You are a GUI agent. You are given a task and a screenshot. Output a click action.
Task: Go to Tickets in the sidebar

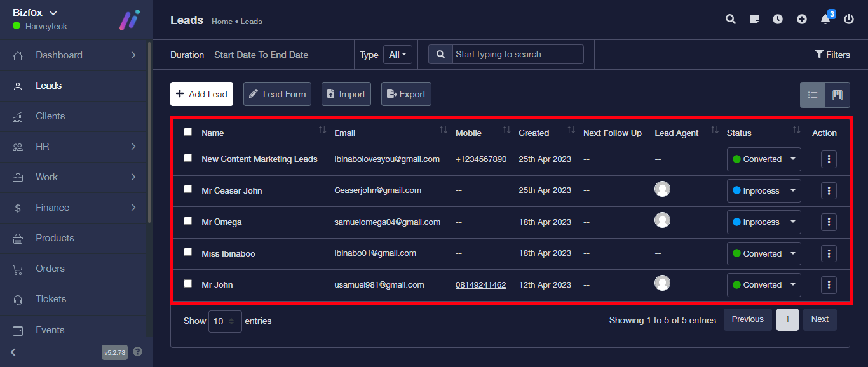[51, 299]
